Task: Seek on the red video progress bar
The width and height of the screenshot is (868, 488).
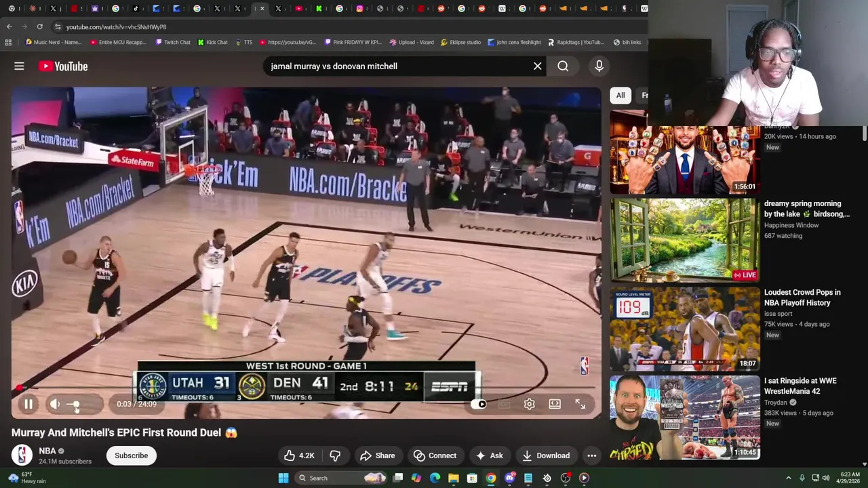Action: tap(306, 388)
